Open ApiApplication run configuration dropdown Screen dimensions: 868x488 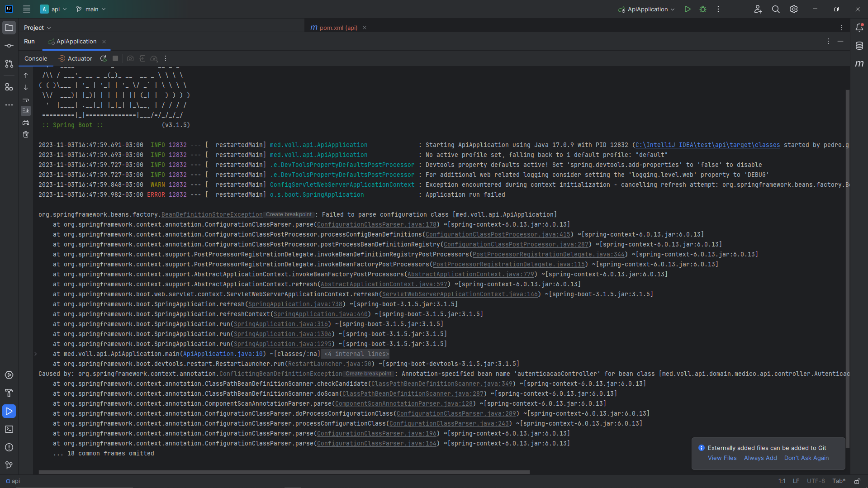(x=646, y=9)
